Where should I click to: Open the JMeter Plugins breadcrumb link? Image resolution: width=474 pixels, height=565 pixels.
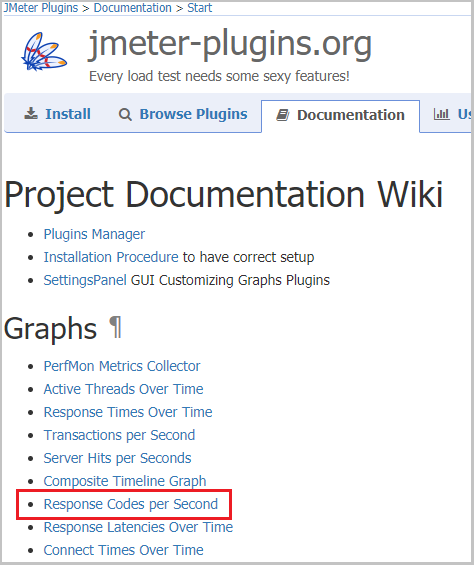click(x=41, y=8)
